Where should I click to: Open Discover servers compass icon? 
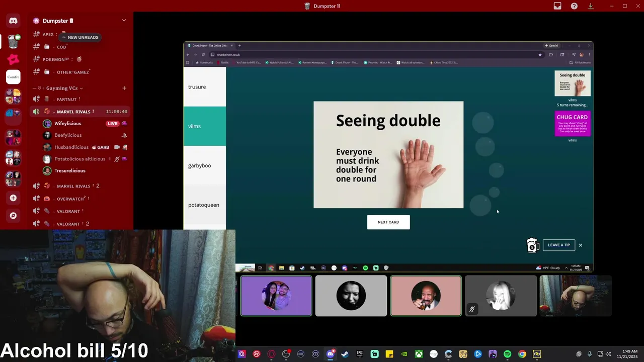(13, 216)
